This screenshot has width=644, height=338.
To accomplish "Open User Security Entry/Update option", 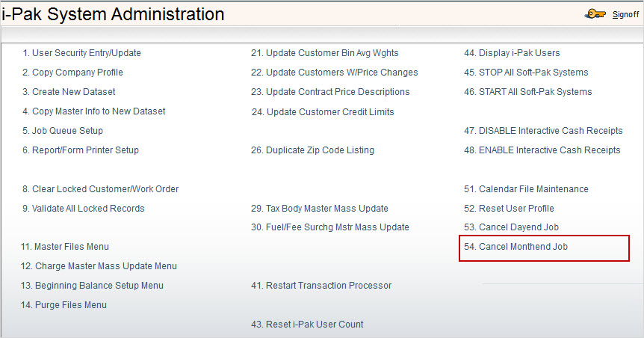I will click(81, 53).
